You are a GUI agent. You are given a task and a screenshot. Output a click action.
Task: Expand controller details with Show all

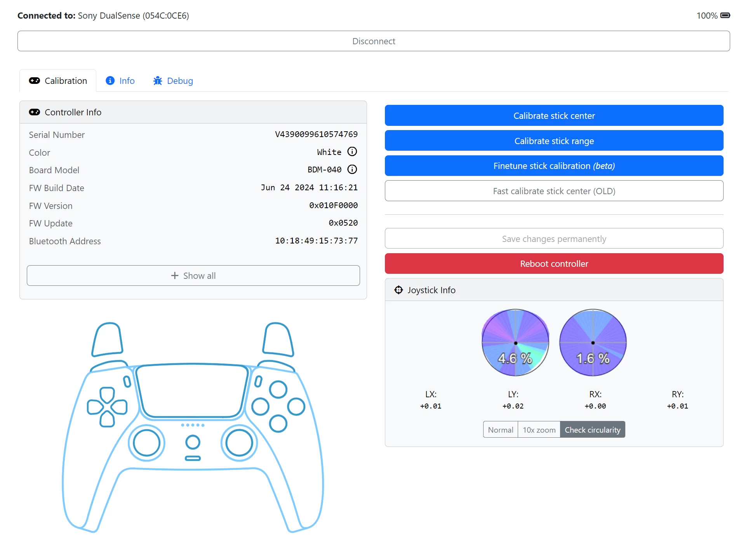pyautogui.click(x=193, y=276)
